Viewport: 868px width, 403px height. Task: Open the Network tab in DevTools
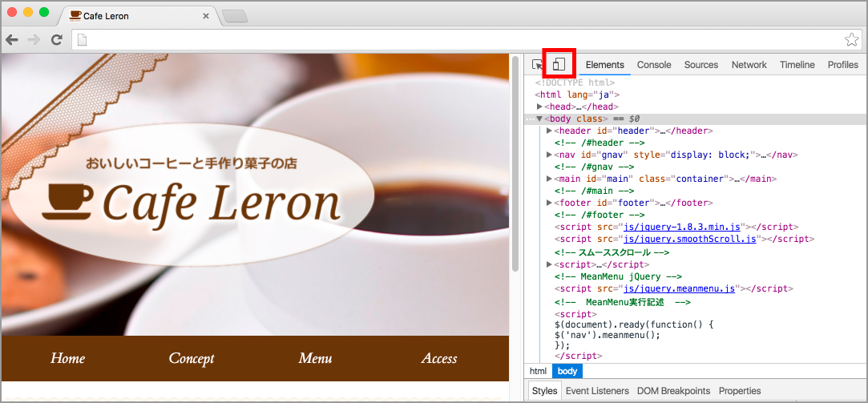[749, 65]
